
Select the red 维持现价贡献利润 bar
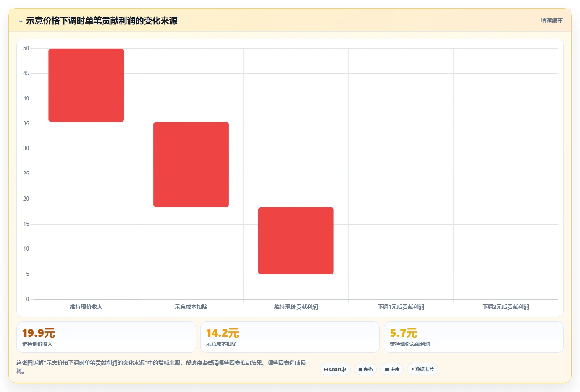click(x=296, y=241)
